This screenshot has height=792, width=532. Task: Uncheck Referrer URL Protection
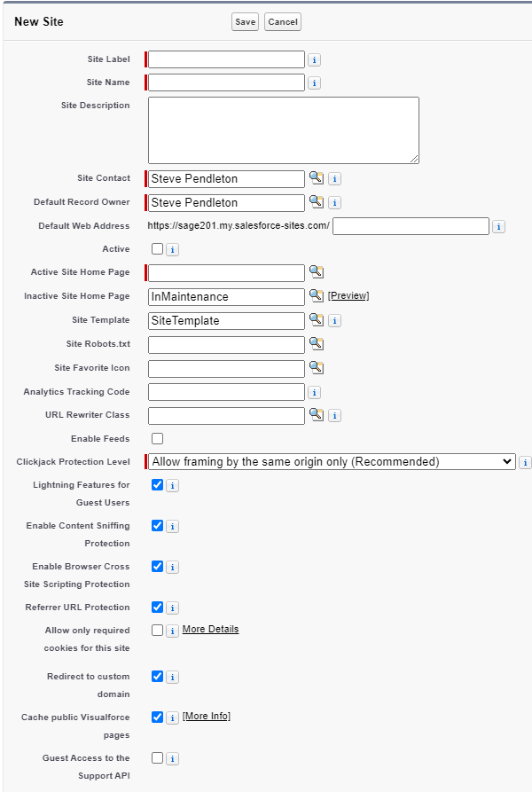click(158, 608)
